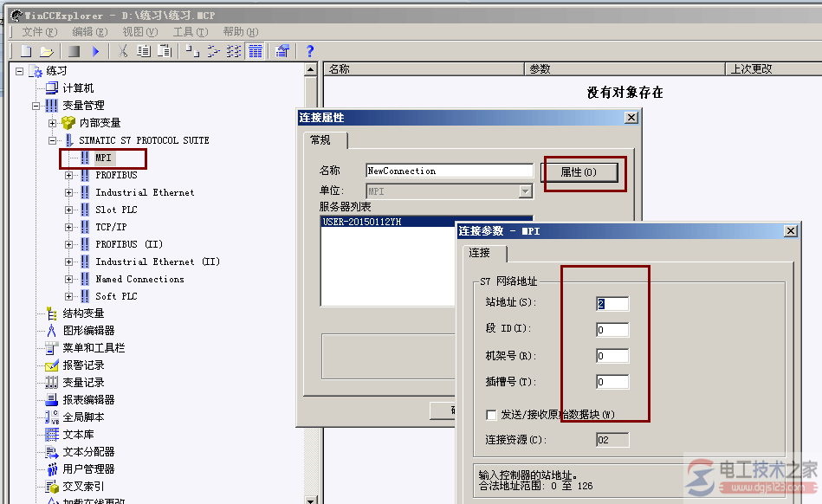Open the 全局脚本 global script

83,417
